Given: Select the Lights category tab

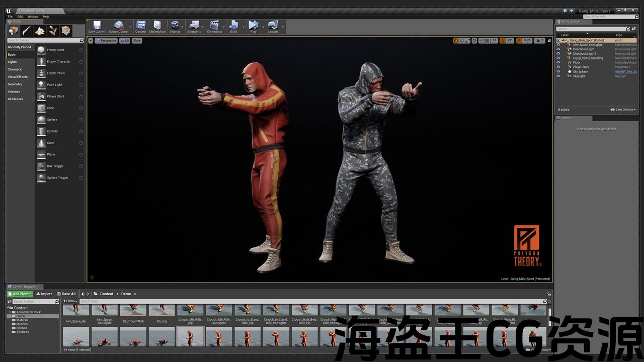Looking at the screenshot, I should tap(12, 62).
